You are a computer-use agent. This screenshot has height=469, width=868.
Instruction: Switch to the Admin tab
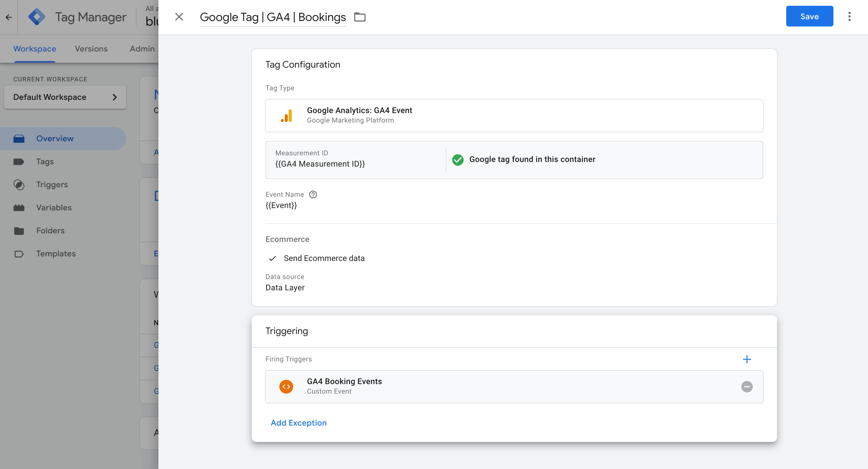[x=142, y=49]
